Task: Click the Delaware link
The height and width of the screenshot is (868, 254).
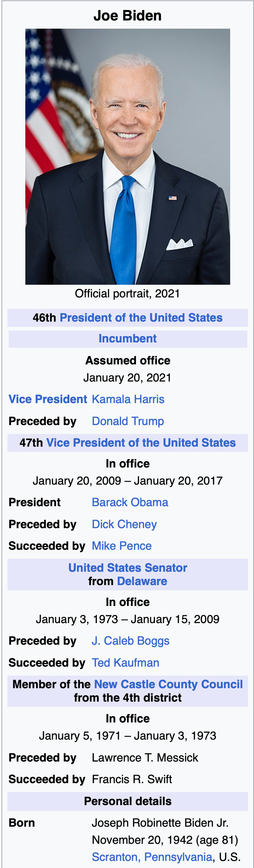Action: coord(142,581)
